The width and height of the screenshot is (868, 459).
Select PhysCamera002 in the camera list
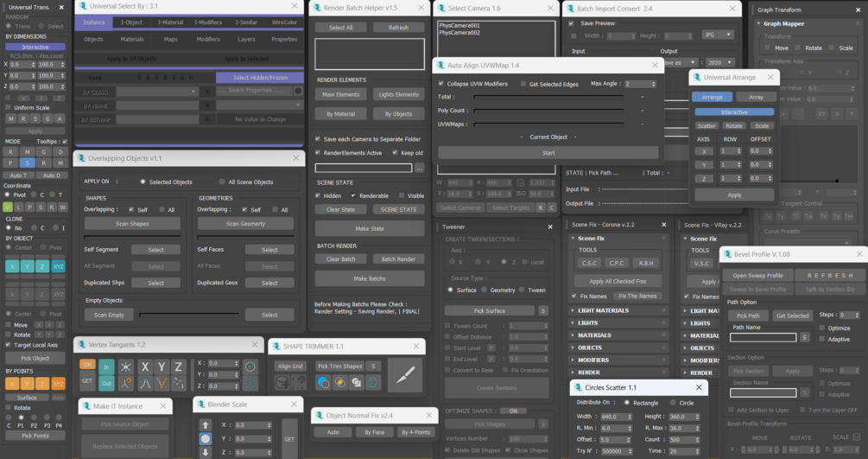pos(459,33)
